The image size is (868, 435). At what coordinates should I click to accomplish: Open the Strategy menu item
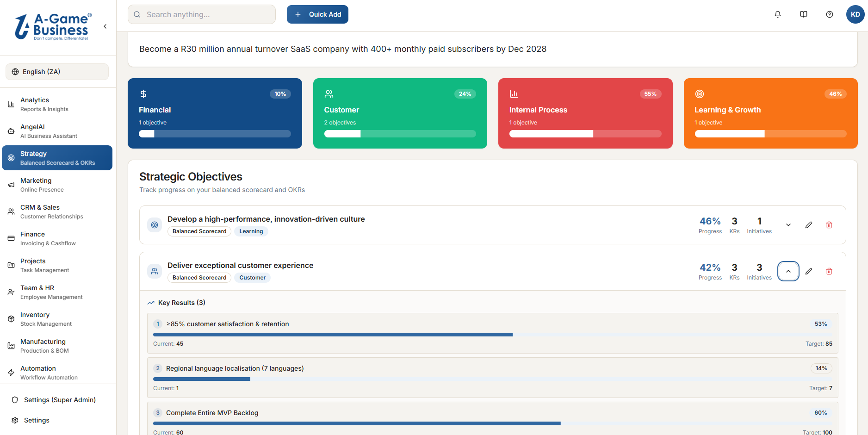pos(57,158)
